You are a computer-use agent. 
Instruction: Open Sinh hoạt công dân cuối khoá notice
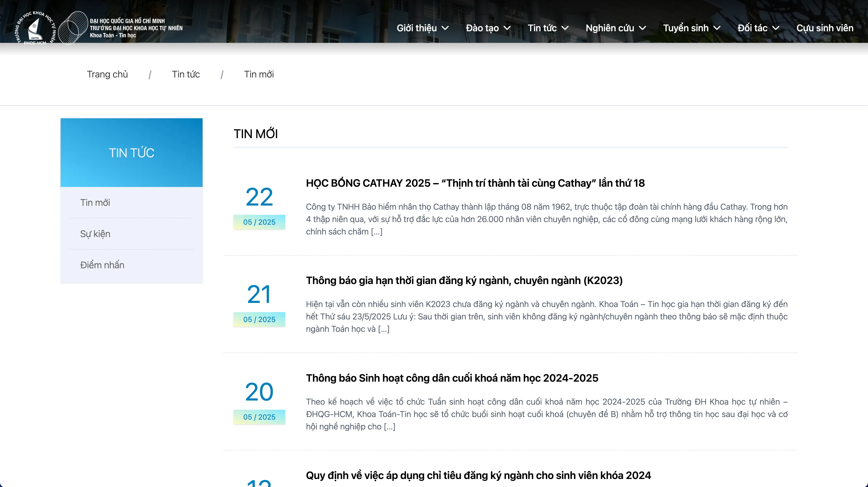point(452,378)
